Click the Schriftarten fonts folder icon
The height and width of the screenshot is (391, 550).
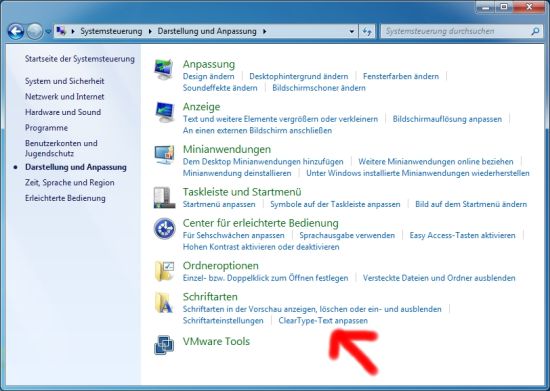[x=164, y=302]
